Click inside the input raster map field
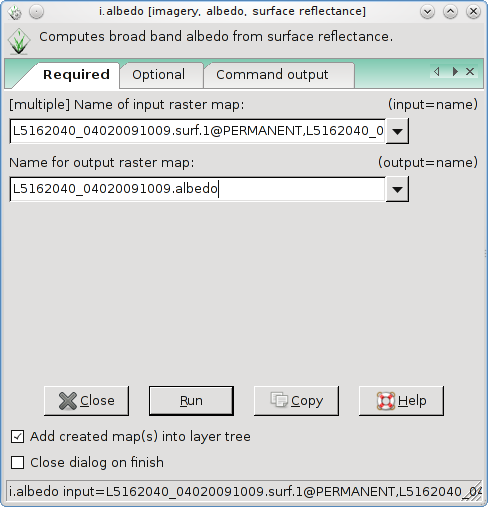Screen dimensions: 488x507 point(197,131)
